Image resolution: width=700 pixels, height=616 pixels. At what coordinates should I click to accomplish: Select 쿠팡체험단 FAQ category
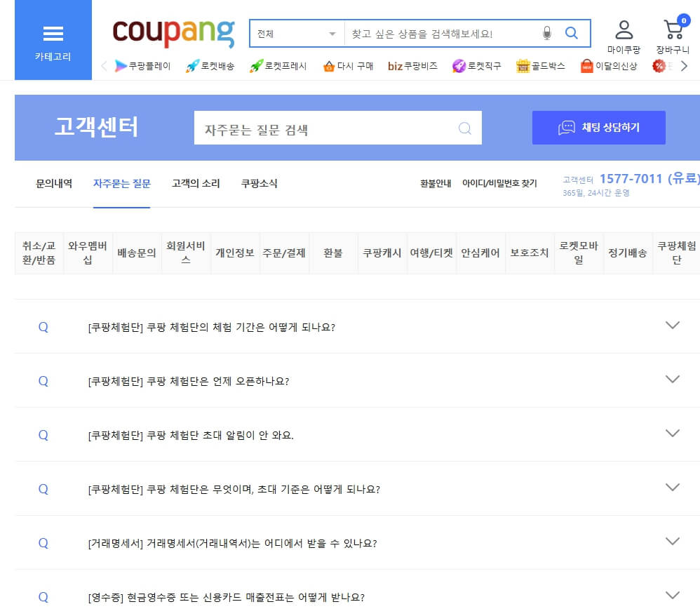point(676,253)
